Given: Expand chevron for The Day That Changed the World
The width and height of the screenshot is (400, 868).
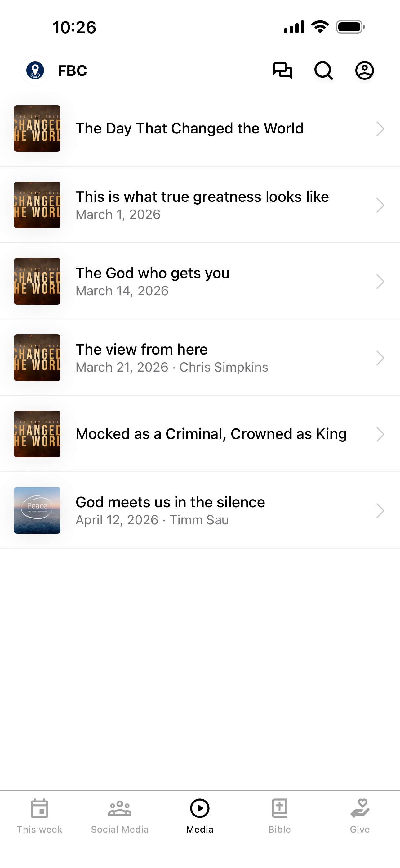Looking at the screenshot, I should (380, 129).
